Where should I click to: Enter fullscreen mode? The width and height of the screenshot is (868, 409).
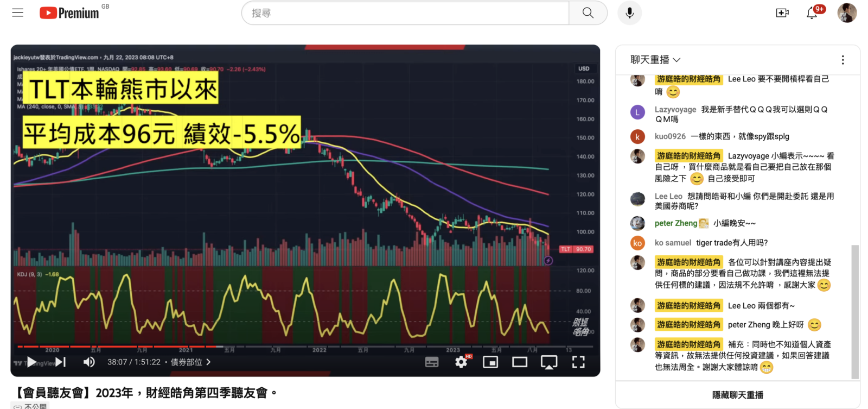coord(578,362)
